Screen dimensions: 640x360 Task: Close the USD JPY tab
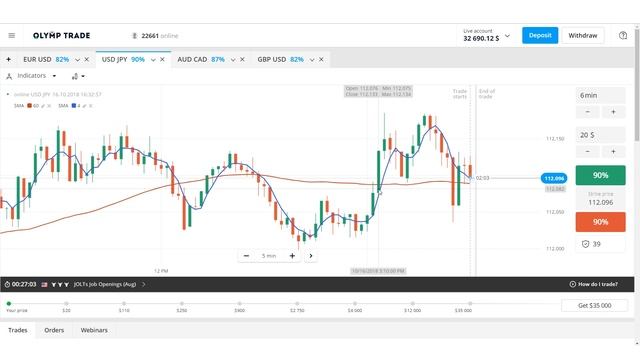162,60
